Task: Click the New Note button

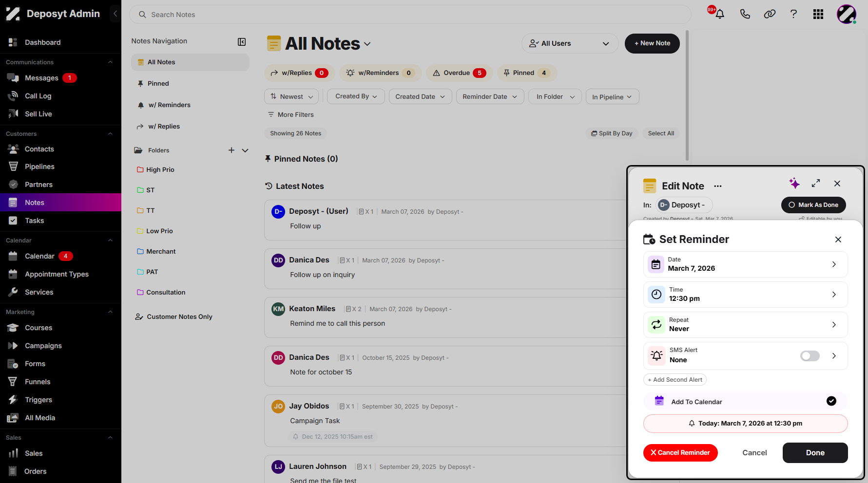Action: pos(652,43)
